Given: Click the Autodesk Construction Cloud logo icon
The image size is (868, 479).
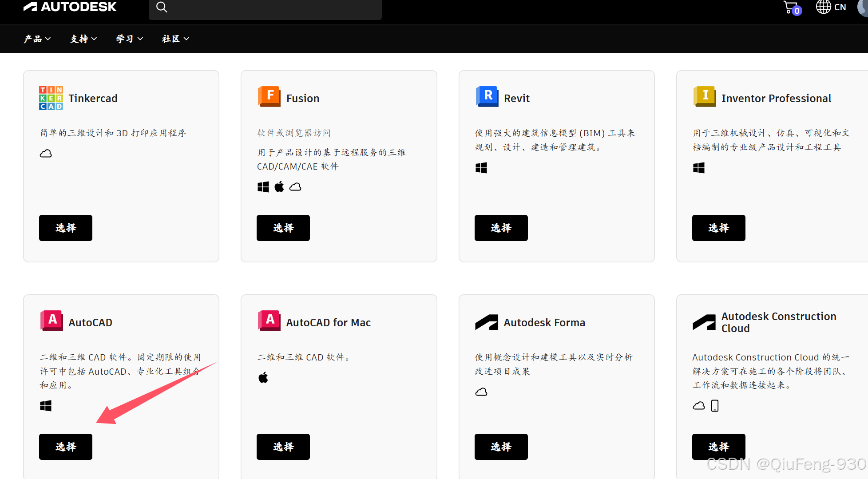Looking at the screenshot, I should pos(704,322).
